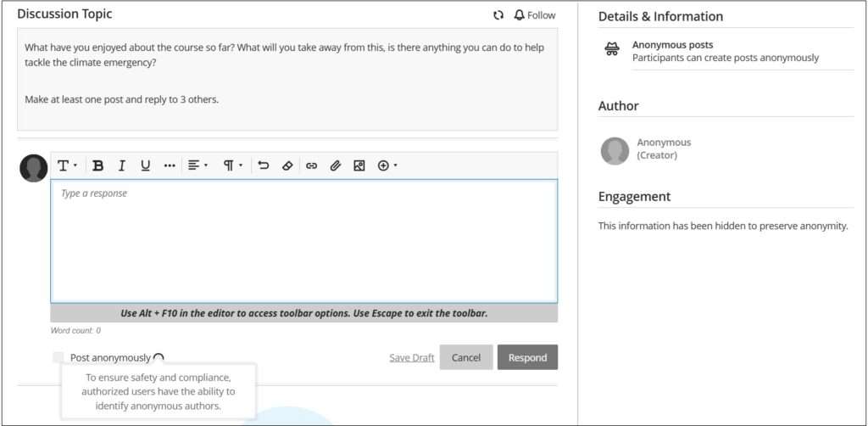Open the paragraph format dropdown

[233, 165]
